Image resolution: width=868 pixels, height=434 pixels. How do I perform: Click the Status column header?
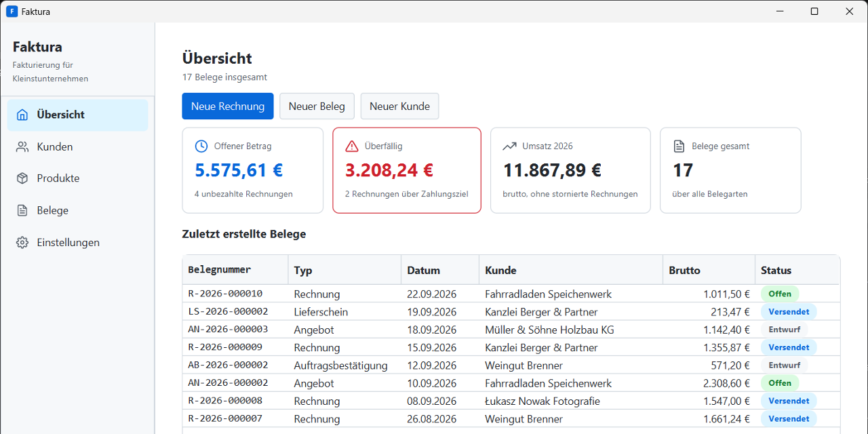(x=797, y=270)
